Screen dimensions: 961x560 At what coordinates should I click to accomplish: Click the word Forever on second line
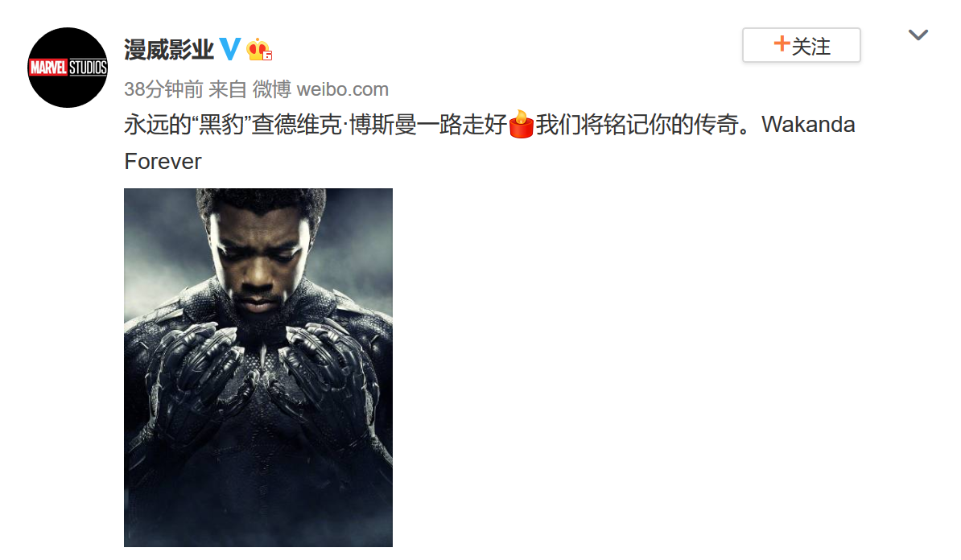(163, 162)
